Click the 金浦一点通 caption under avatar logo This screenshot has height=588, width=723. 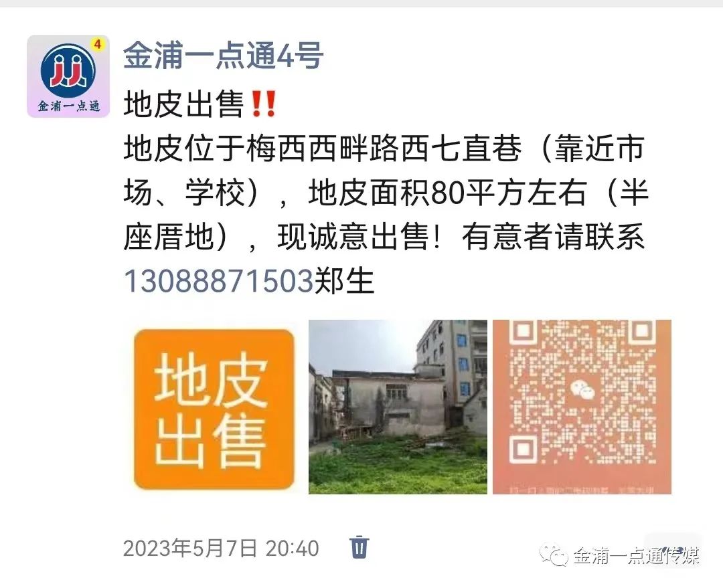click(x=69, y=106)
